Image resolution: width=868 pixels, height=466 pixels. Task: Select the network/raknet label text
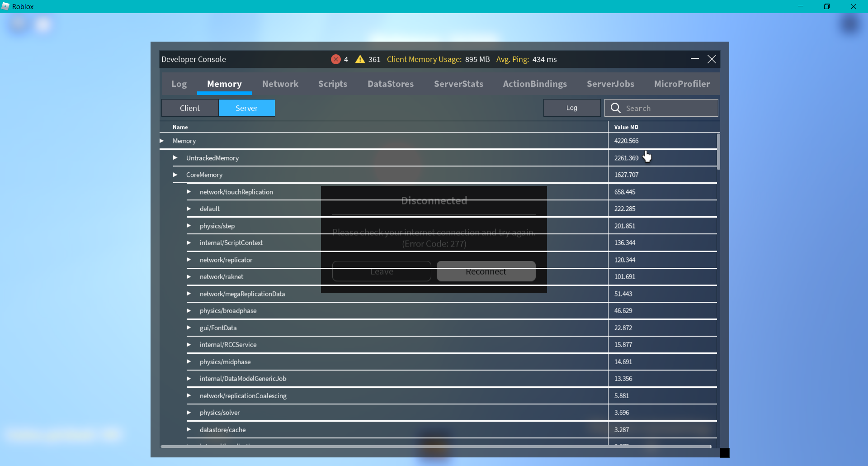(222, 276)
